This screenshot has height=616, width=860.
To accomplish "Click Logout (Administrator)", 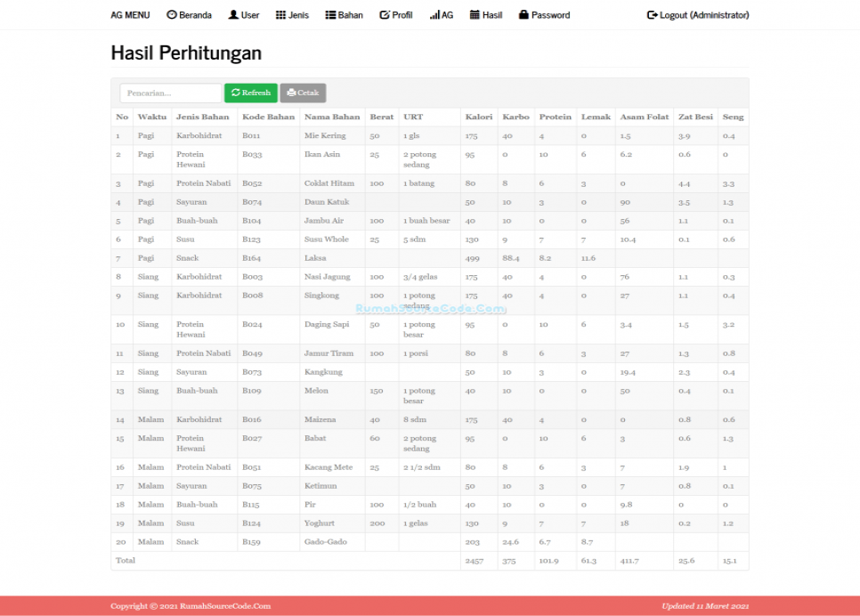I will pyautogui.click(x=697, y=14).
